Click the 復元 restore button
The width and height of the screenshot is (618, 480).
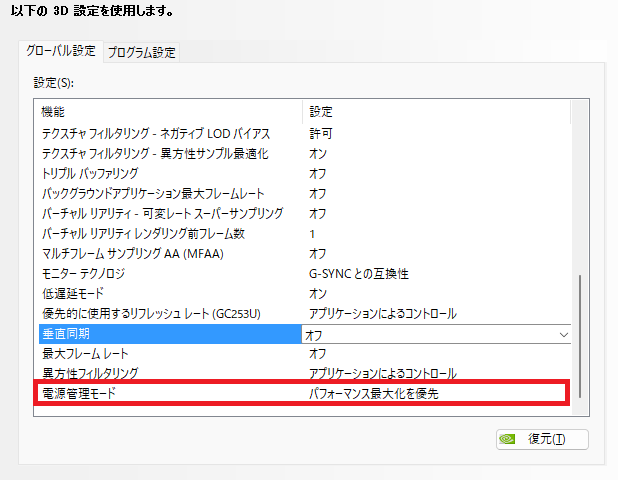pos(542,439)
